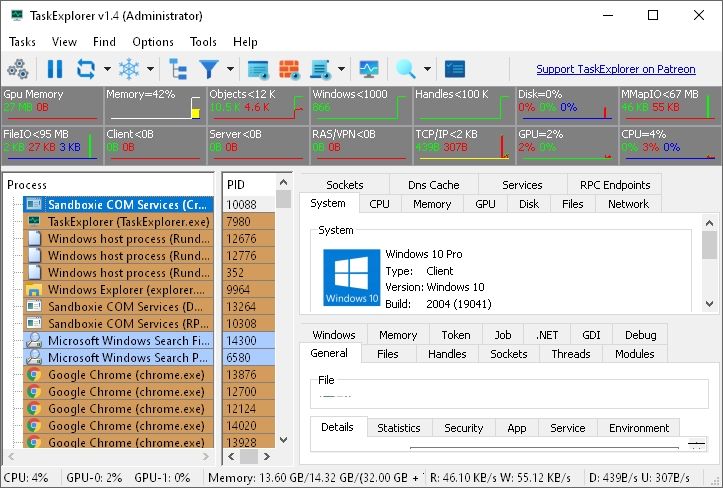
Task: Open the filter funnel dropdown arrow
Action: coord(230,69)
